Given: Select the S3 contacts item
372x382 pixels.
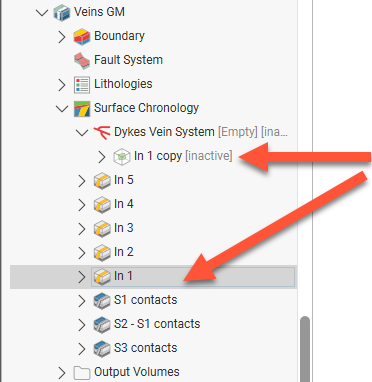Looking at the screenshot, I should (146, 348).
